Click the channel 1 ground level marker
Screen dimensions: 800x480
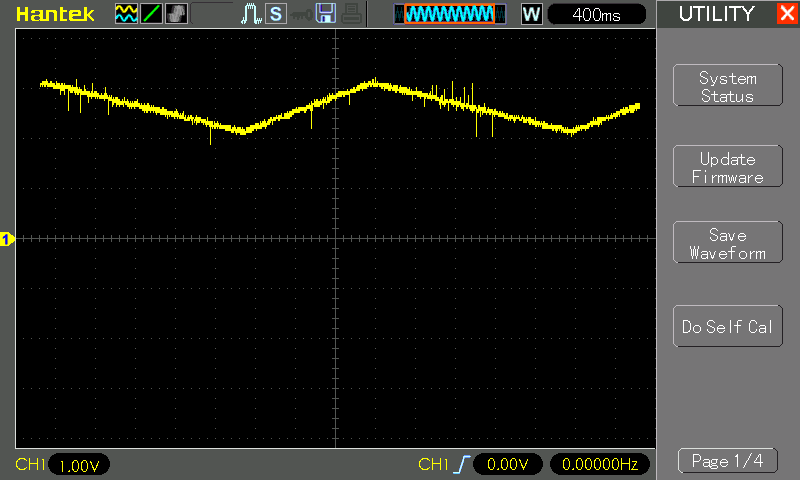point(7,239)
